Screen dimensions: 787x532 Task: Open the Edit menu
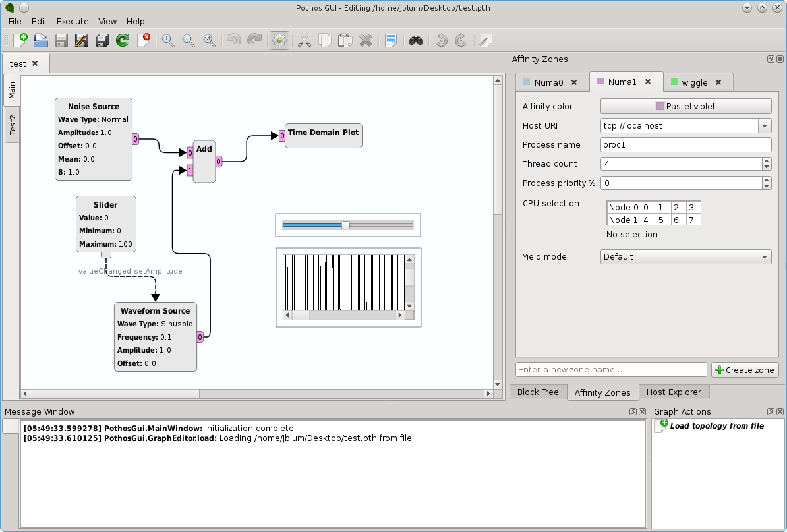pos(39,22)
